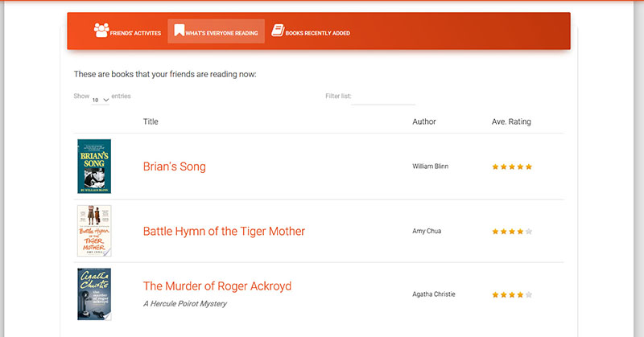
Task: Switch to the Books Recently Added tab
Action: point(311,31)
